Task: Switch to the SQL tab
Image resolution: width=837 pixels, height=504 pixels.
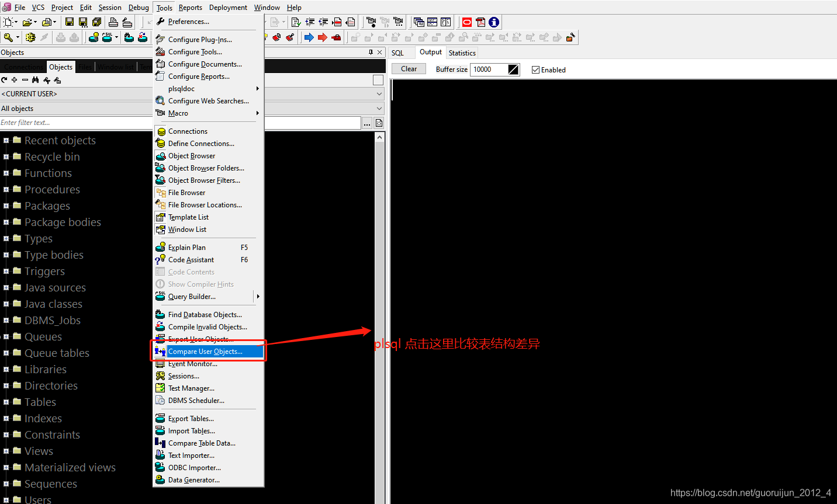Action: click(397, 53)
